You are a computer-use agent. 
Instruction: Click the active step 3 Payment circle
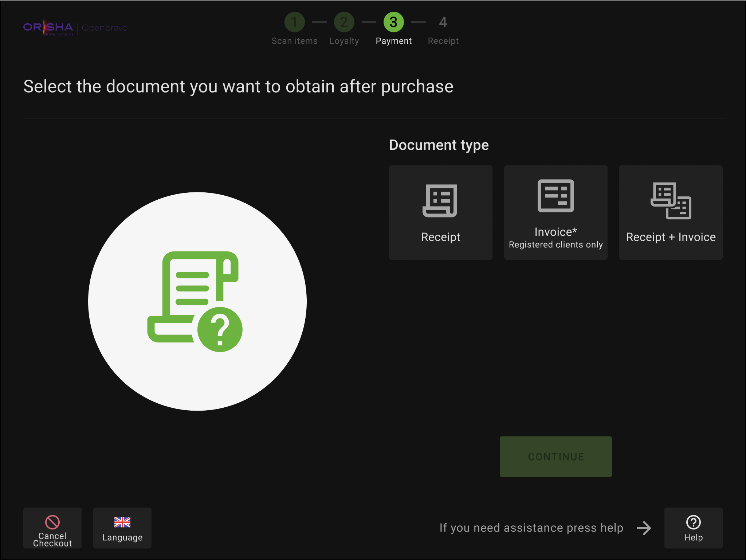(x=393, y=22)
